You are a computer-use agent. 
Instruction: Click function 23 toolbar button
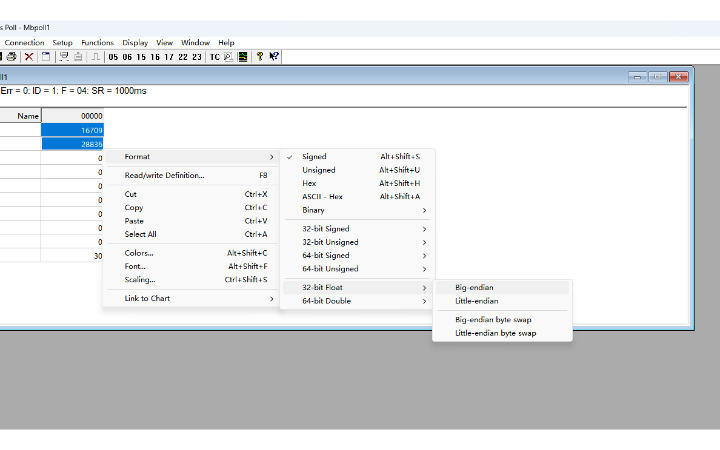(x=197, y=57)
